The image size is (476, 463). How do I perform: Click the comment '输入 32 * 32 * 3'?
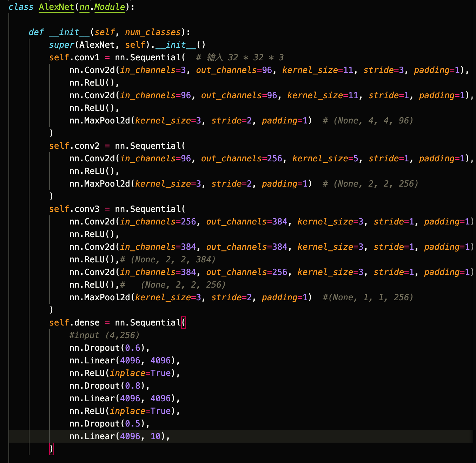(240, 58)
